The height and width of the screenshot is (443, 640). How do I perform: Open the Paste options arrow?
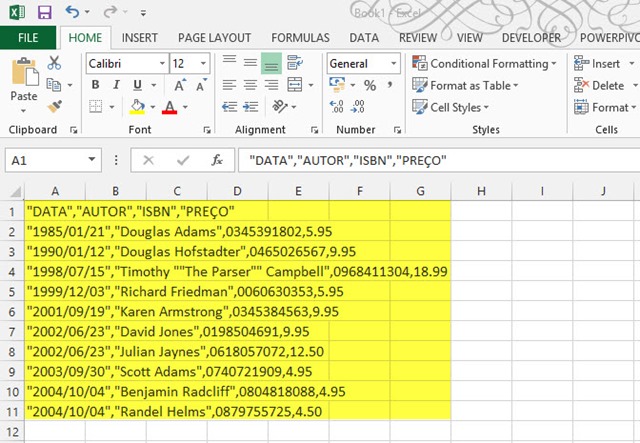(x=24, y=111)
